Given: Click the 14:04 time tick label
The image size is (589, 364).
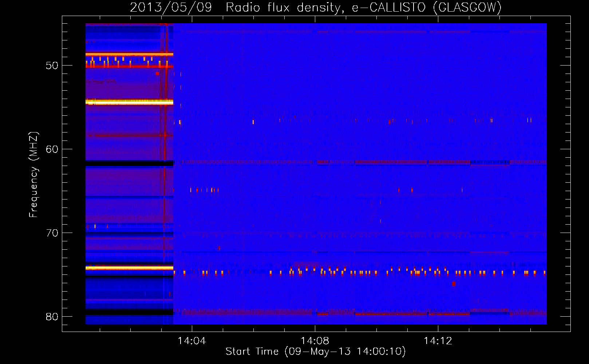Looking at the screenshot, I should [x=192, y=341].
